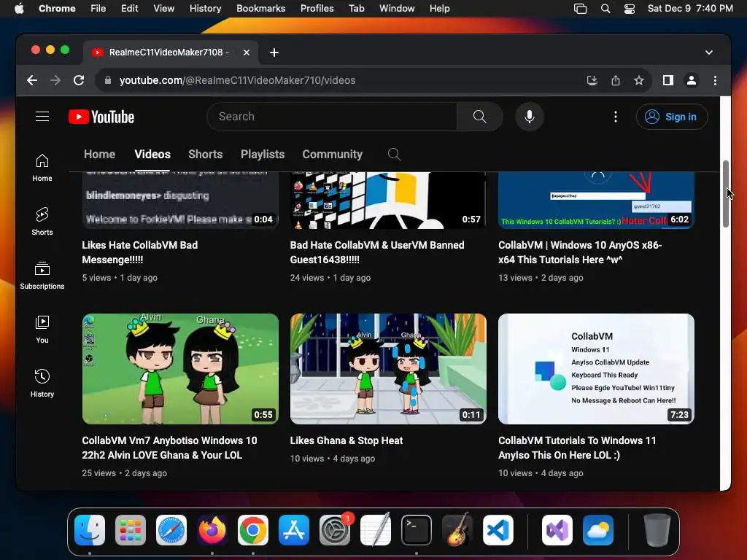Open a new tab with plus button
Image resolution: width=747 pixels, height=560 pixels.
(274, 52)
